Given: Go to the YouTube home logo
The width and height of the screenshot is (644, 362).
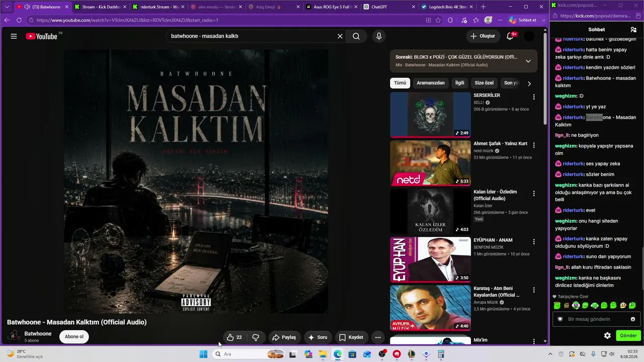Looking at the screenshot, I should tap(42, 36).
